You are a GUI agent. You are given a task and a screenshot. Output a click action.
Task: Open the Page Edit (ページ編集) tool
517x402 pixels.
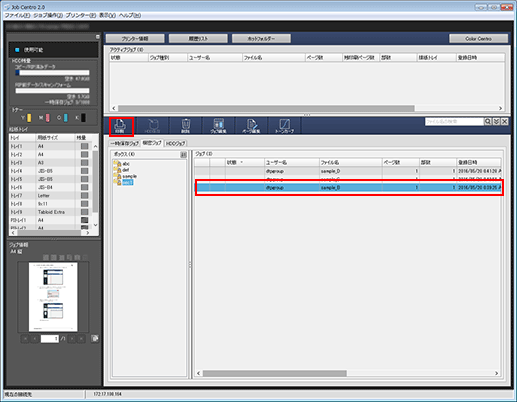pos(251,126)
